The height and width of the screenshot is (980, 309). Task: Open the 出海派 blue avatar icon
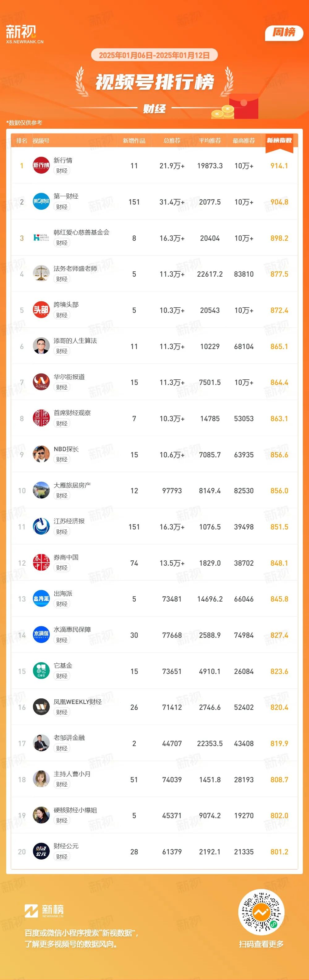click(x=41, y=598)
